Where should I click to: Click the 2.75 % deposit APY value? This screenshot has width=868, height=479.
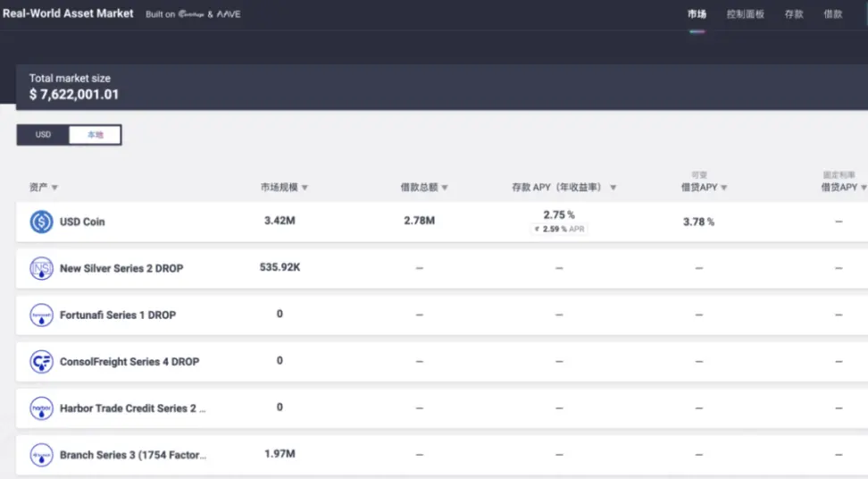[558, 214]
